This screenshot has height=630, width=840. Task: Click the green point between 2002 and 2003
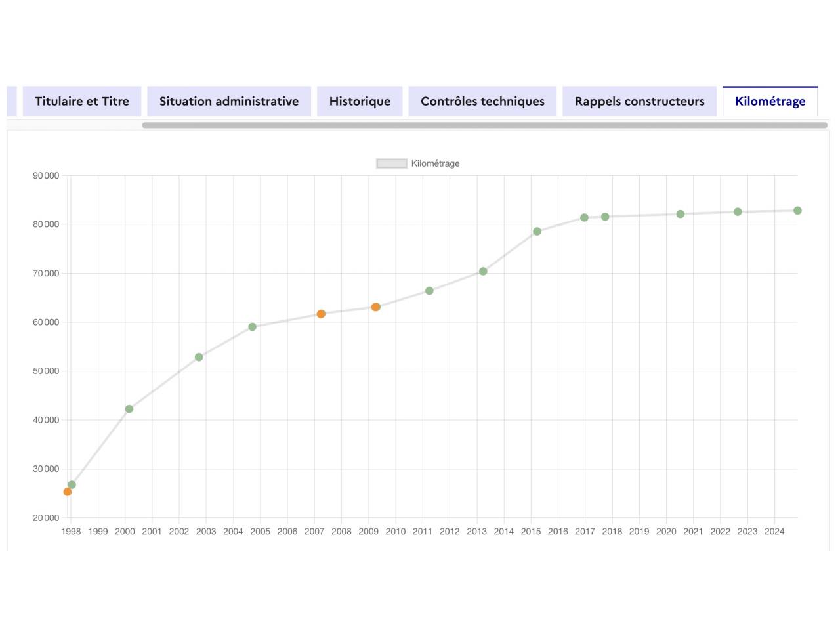[199, 357]
